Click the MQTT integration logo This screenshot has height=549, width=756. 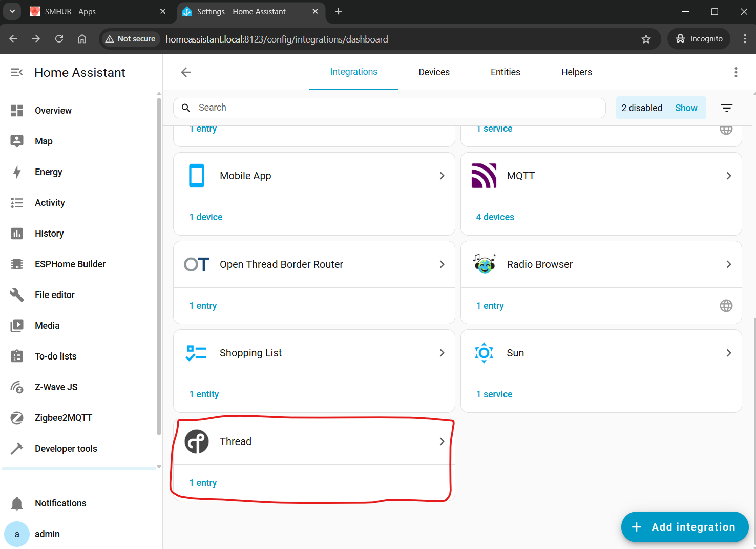coord(484,176)
